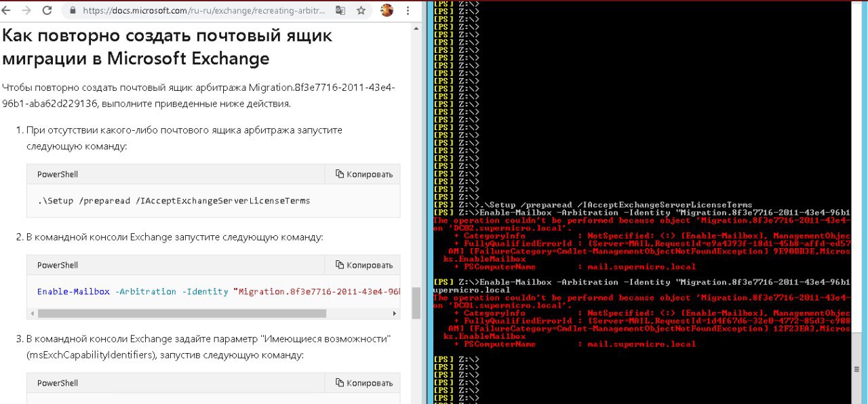The height and width of the screenshot is (404, 868).
Task: Click the PowerShell label above the Setup command
Action: point(58,174)
